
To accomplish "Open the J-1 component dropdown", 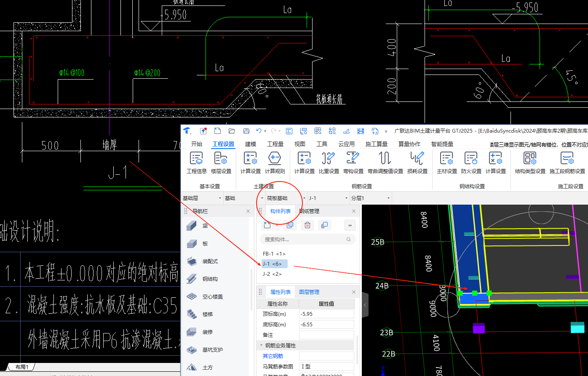I will (x=328, y=198).
